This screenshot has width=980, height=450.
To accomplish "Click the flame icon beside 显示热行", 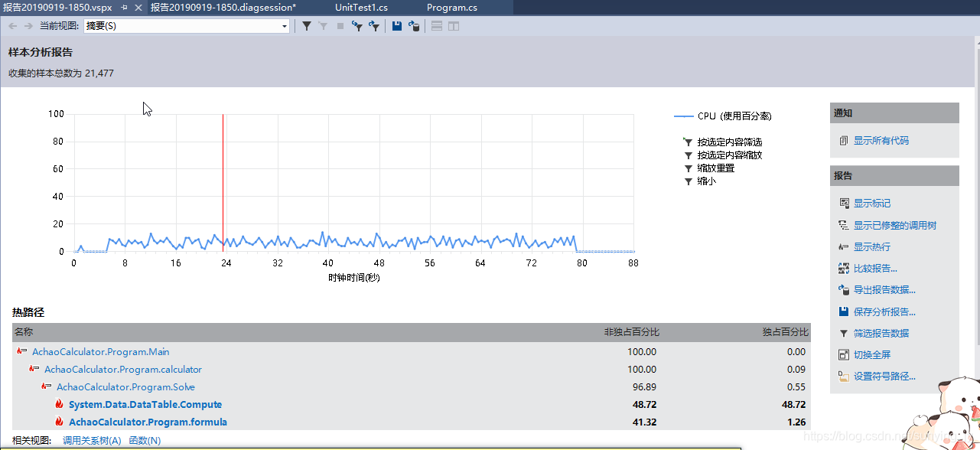I will pos(844,247).
